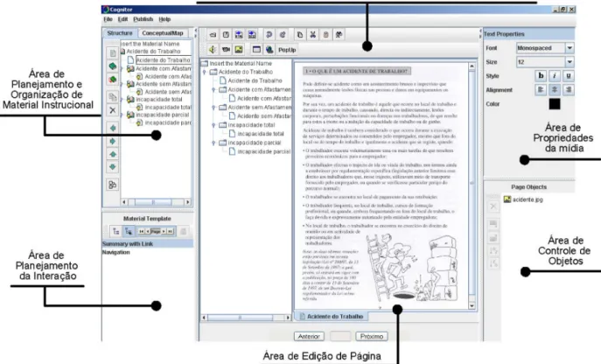Click the PopUp button in toolbar

[x=287, y=50]
